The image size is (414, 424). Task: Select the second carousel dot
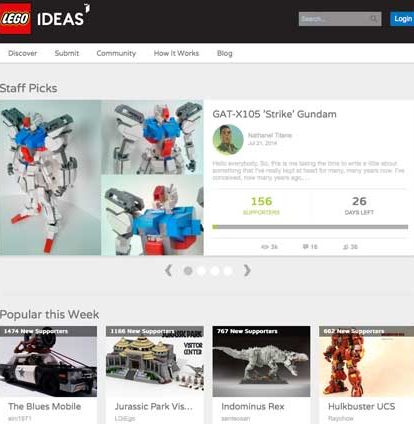201,271
